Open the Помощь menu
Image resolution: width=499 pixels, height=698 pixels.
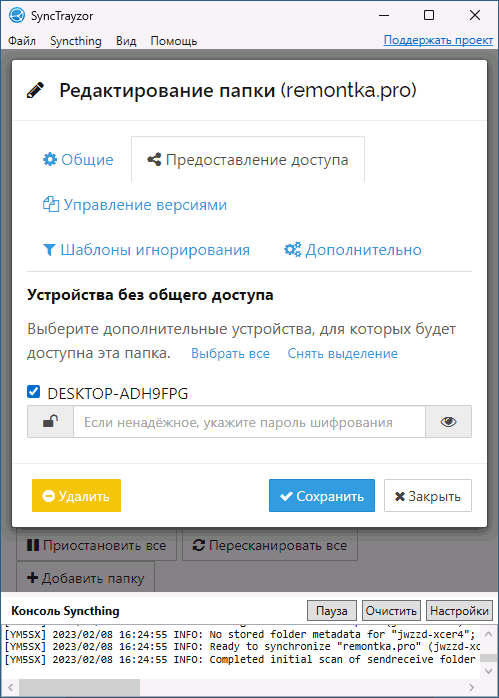[174, 41]
